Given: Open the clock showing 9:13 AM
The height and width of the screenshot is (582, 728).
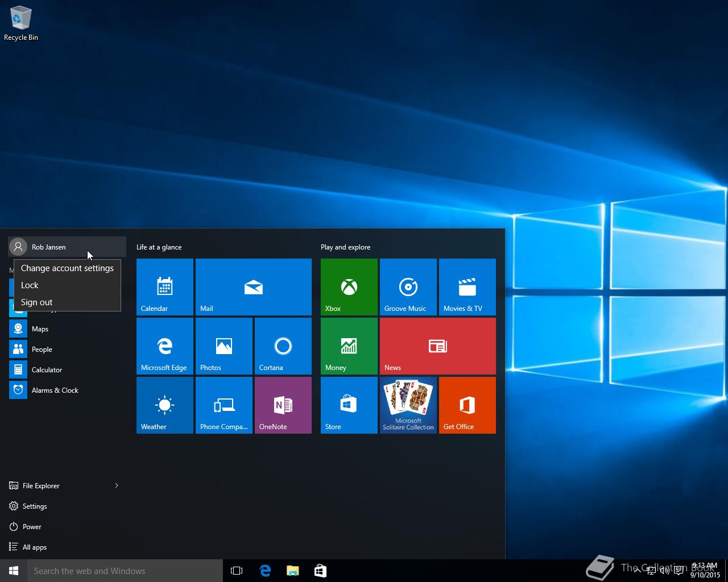Looking at the screenshot, I should click(705, 571).
